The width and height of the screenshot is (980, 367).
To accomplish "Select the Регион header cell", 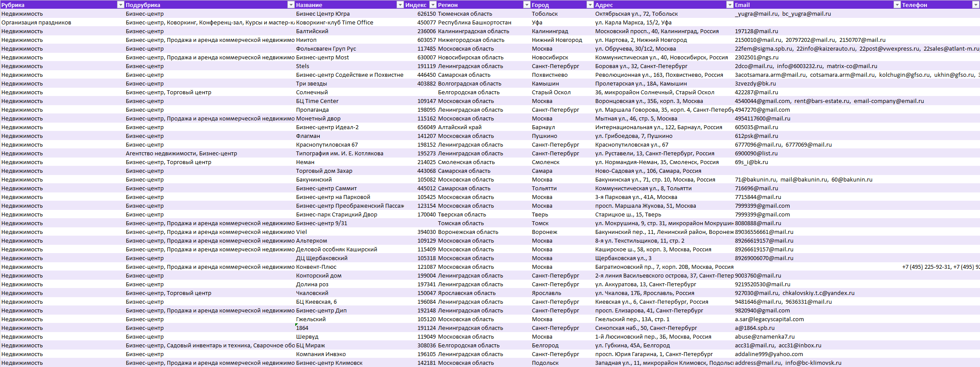I will point(484,5).
